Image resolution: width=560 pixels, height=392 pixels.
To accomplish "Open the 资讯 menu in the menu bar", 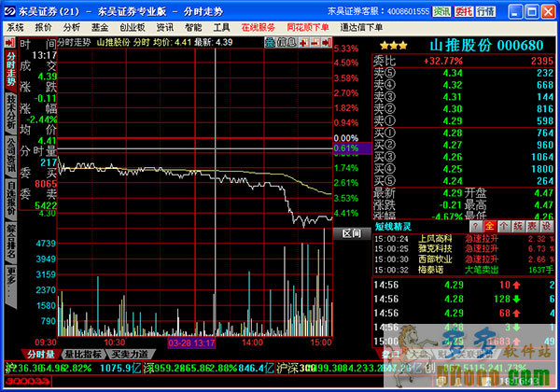I will tap(165, 27).
